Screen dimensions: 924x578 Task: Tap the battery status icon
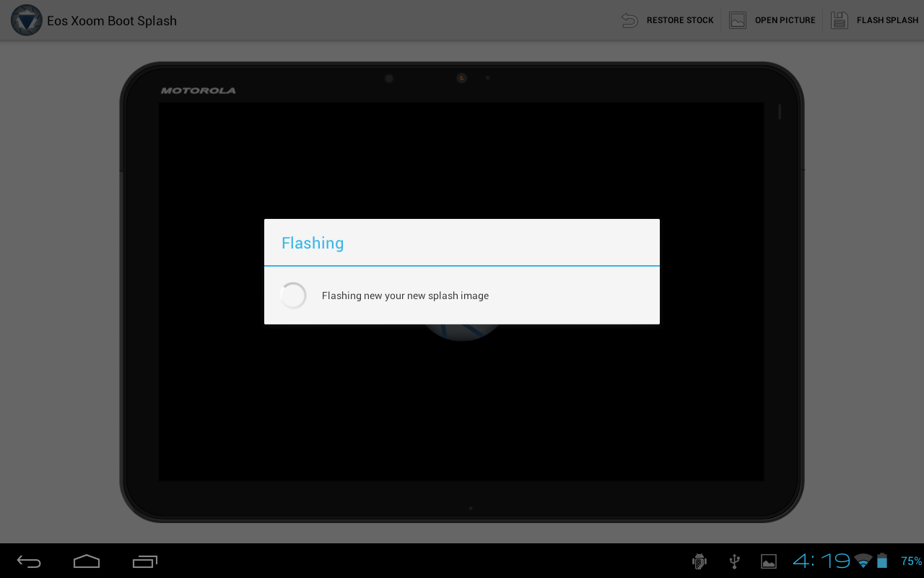pos(882,561)
